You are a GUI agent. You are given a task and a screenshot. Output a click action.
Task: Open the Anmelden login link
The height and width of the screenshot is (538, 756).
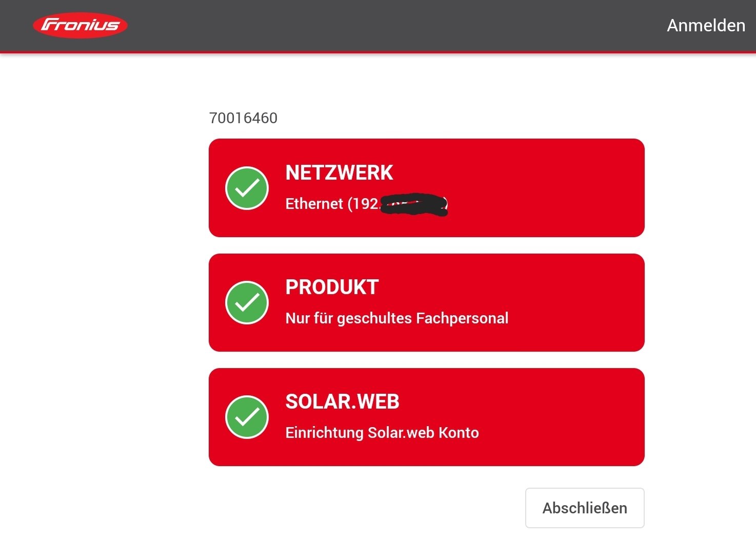[x=706, y=25]
